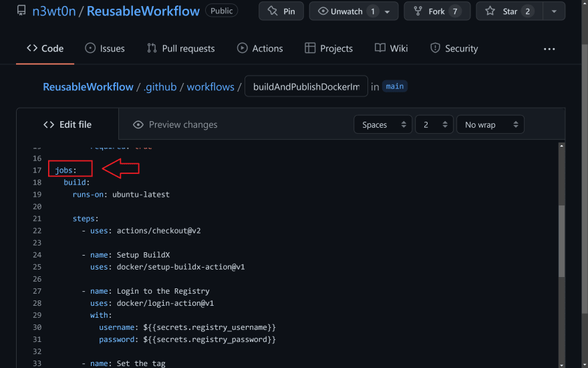Click the editor scrollbar down arrow

point(561,365)
